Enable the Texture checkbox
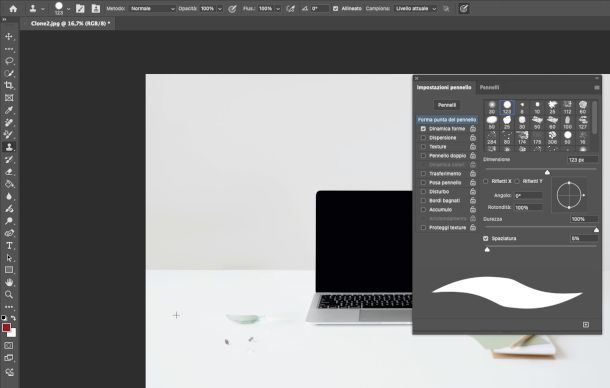Image resolution: width=610 pixels, height=388 pixels. (423, 147)
